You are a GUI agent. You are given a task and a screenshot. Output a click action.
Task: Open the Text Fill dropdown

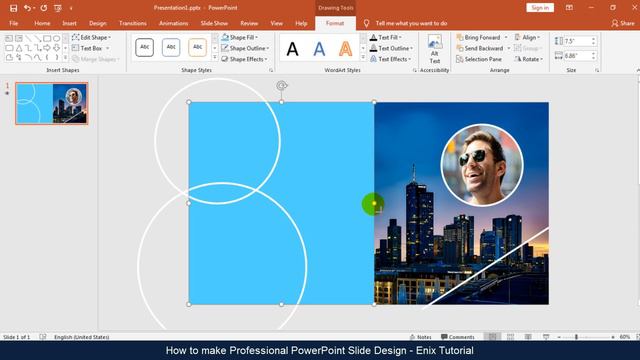[x=386, y=38]
